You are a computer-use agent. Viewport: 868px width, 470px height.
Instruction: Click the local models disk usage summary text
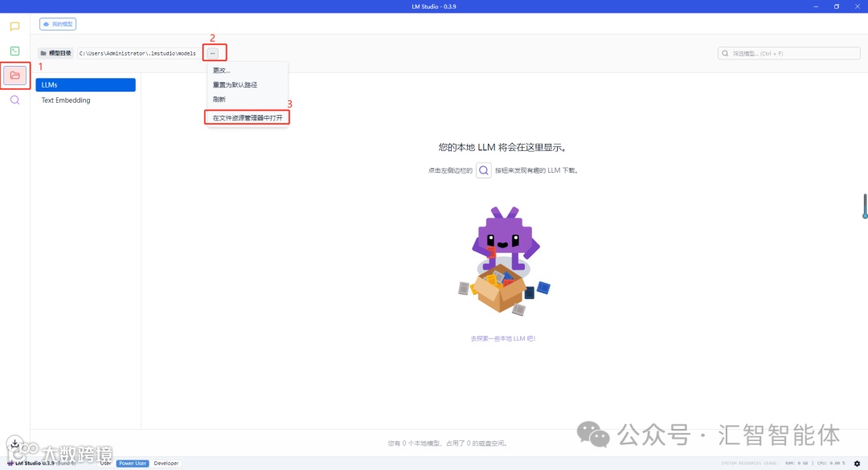[448, 443]
